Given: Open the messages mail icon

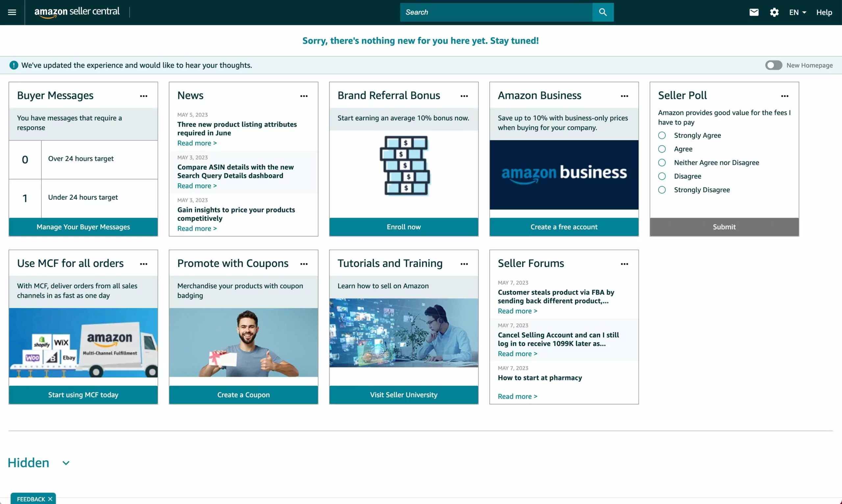Looking at the screenshot, I should pyautogui.click(x=754, y=12).
